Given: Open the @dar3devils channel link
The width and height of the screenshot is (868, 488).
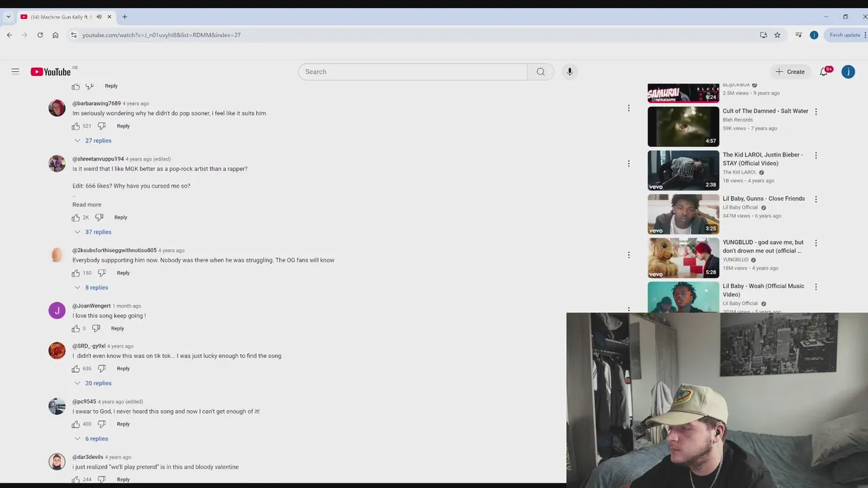Looking at the screenshot, I should point(87,457).
